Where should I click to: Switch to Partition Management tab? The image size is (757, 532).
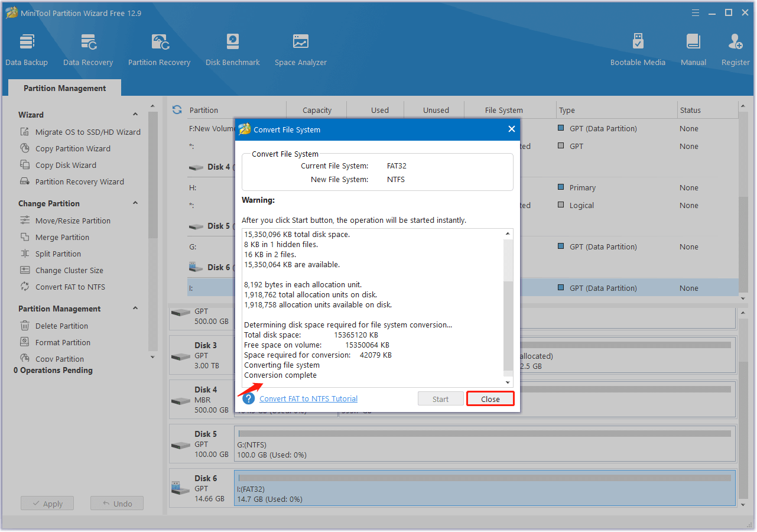point(65,88)
